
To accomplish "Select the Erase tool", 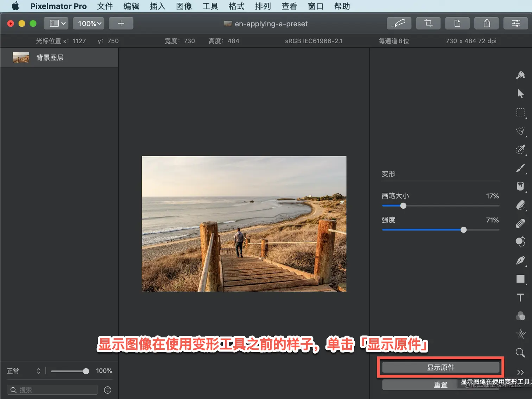I will tap(520, 205).
